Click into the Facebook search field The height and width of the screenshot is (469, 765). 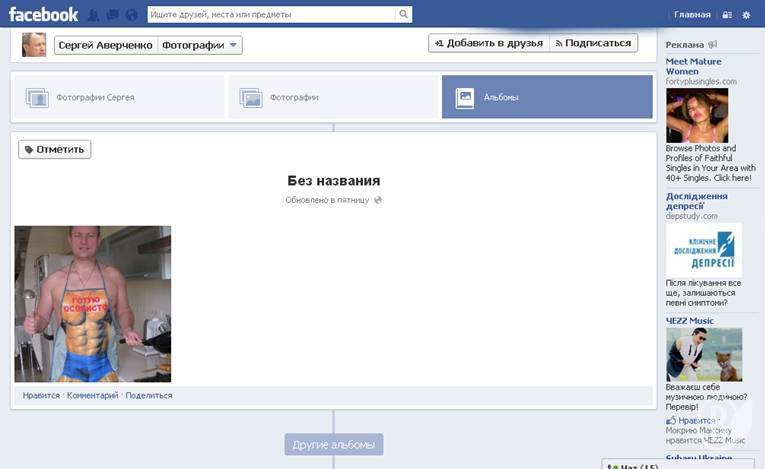pyautogui.click(x=270, y=15)
